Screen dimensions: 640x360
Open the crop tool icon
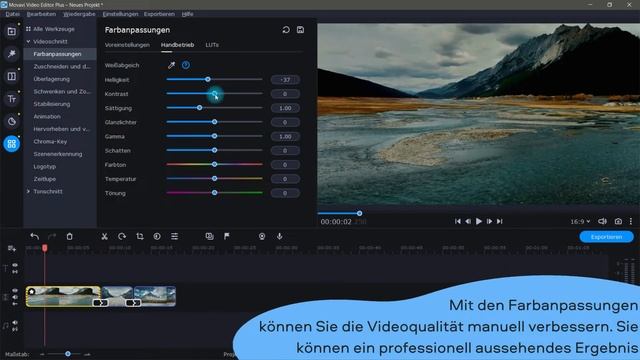point(140,236)
